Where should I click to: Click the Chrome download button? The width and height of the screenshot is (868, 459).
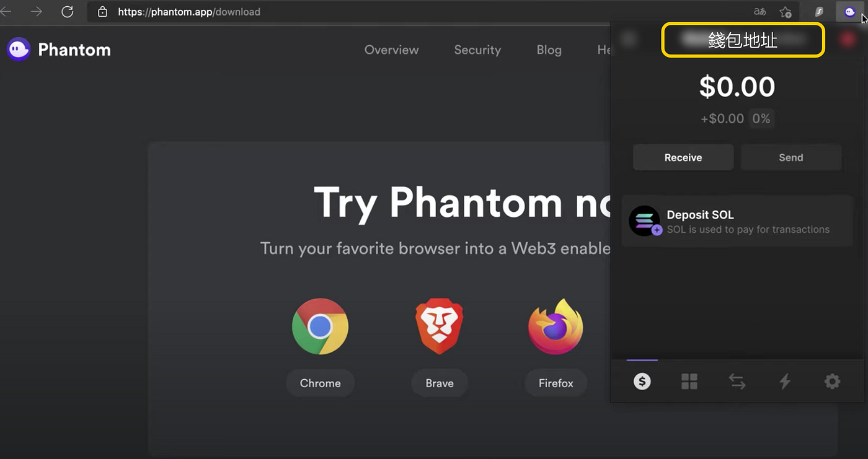pyautogui.click(x=320, y=383)
